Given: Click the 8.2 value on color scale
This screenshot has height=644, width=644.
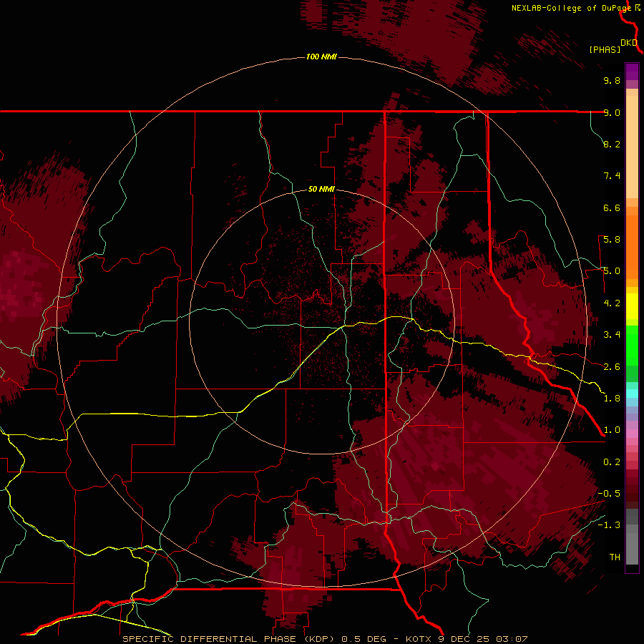Looking at the screenshot, I should (x=612, y=144).
